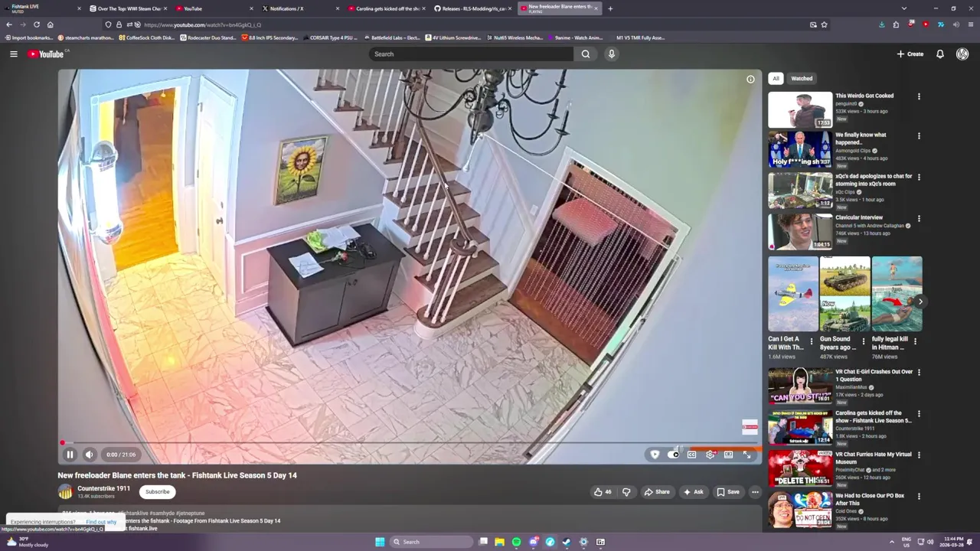Open 'This Weirdo Got Cooked' video thumbnail

[x=800, y=110]
